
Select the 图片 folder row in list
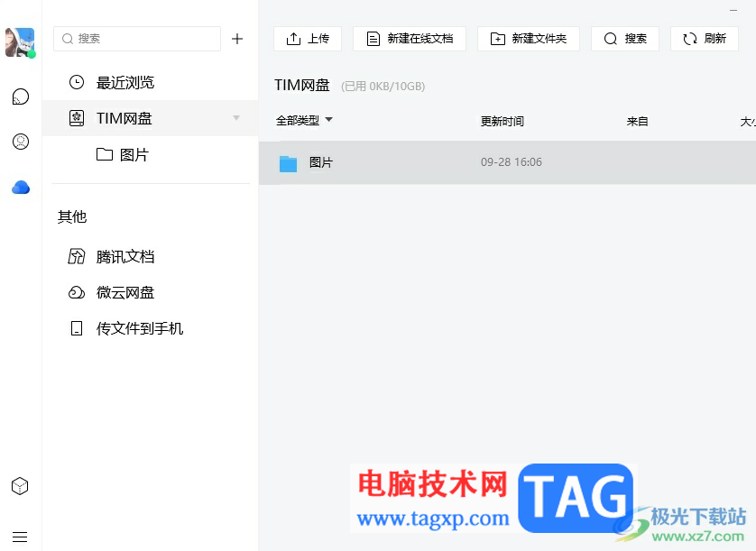click(x=507, y=163)
